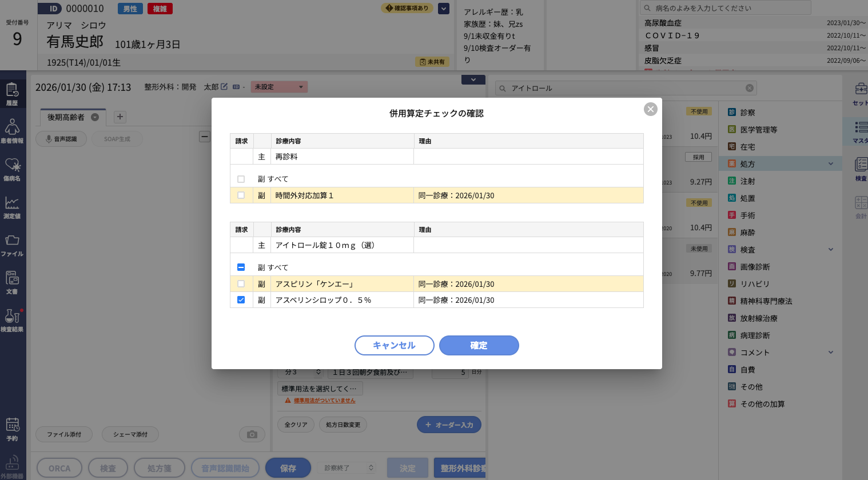This screenshot has height=480, width=868.
Task: Open the 患者情報 patient info sidebar icon
Action: [x=12, y=131]
